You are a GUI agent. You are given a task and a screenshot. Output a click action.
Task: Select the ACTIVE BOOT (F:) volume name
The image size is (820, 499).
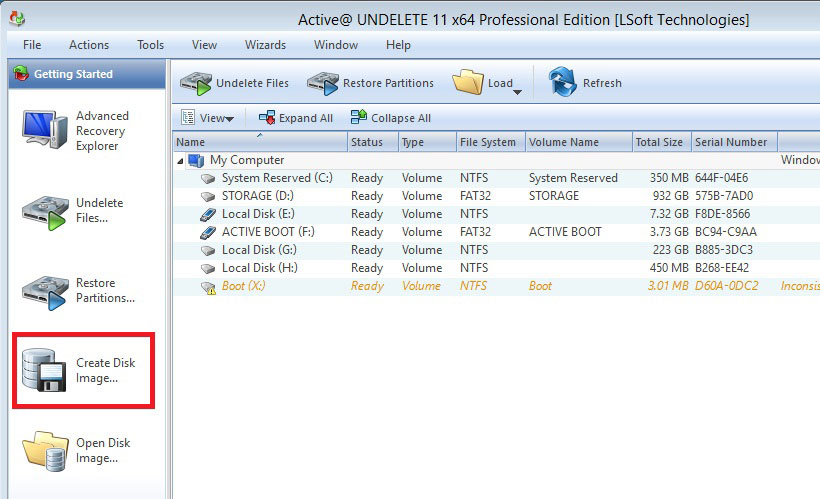(x=268, y=232)
